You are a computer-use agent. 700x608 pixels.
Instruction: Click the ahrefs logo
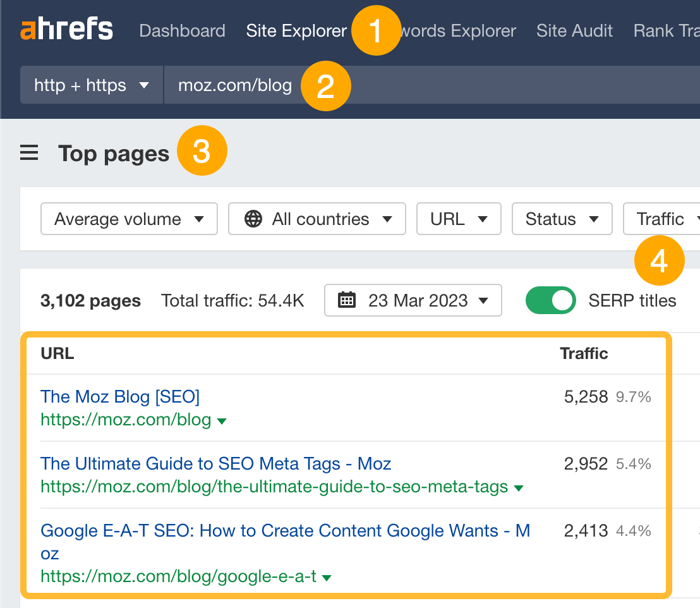(66, 28)
